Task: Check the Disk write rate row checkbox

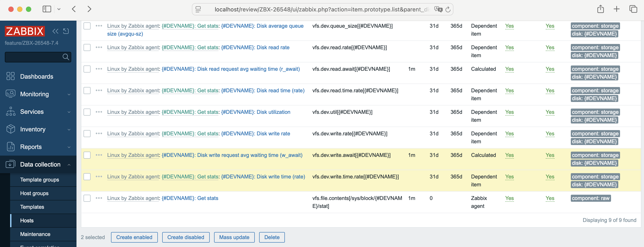Action: point(87,134)
